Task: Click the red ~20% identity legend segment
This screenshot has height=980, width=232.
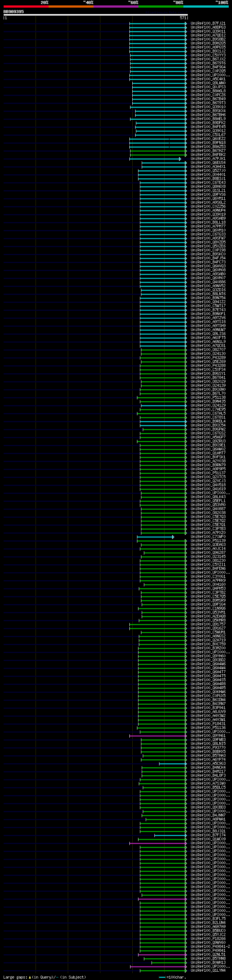Action: pyautogui.click(x=26, y=7)
